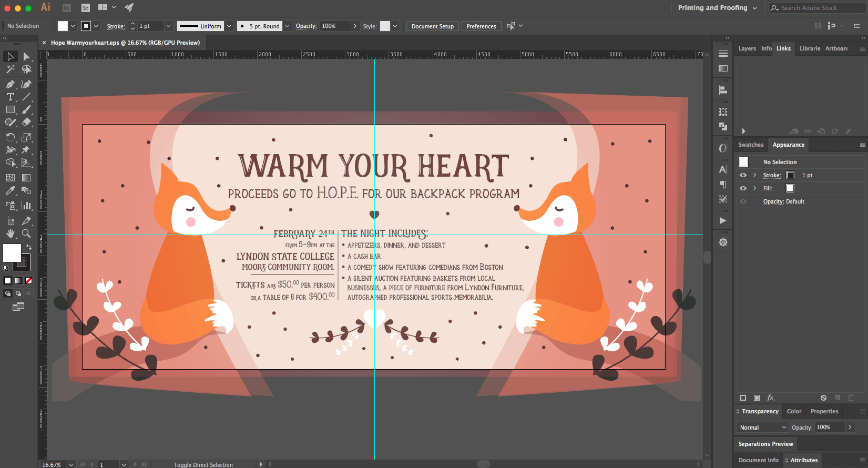The image size is (868, 468).
Task: Choose the Lasso tool
Action: coord(26,69)
